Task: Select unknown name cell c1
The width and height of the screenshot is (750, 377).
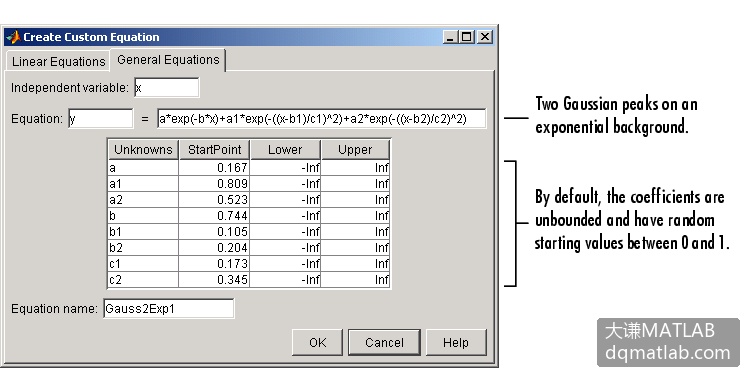Action: [143, 264]
